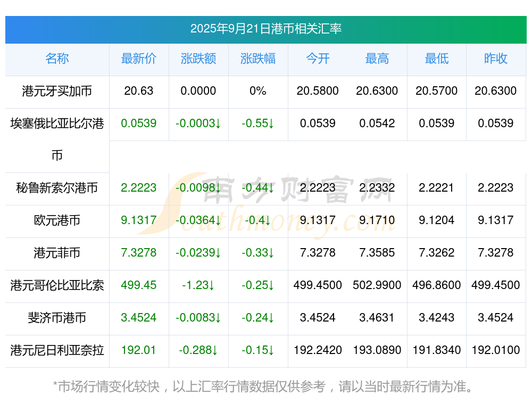Click lowest price 20.5700
532x403 pixels.
pos(437,91)
